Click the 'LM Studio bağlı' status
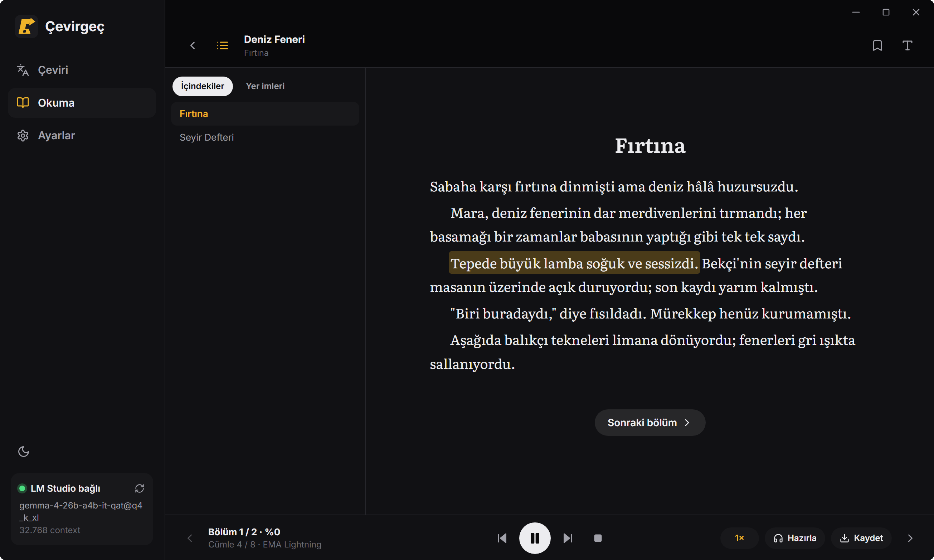The width and height of the screenshot is (934, 560). (65, 488)
